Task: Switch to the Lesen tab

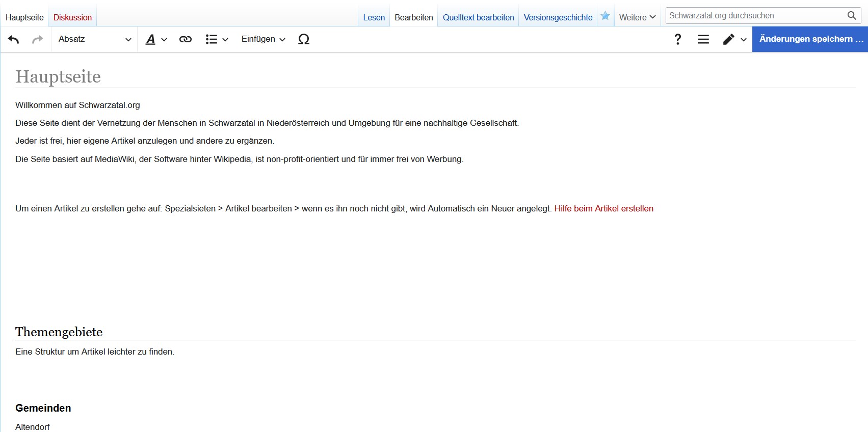Action: [x=374, y=17]
